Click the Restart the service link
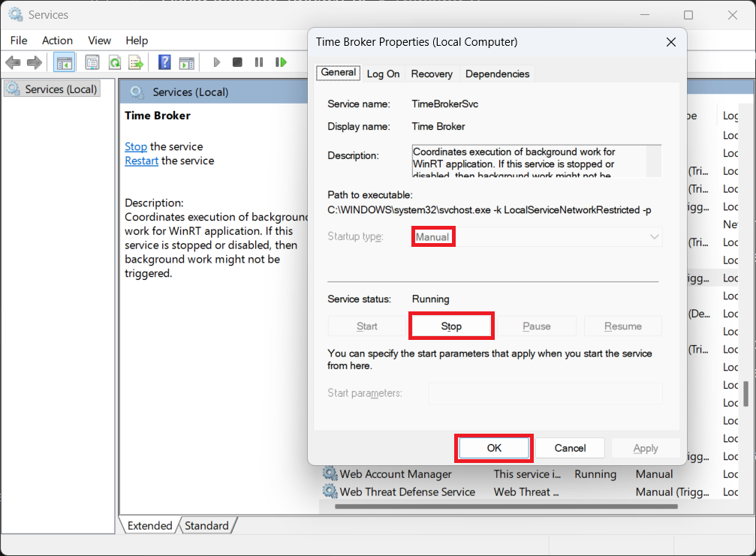Screen dimensions: 756x556 click(x=141, y=161)
